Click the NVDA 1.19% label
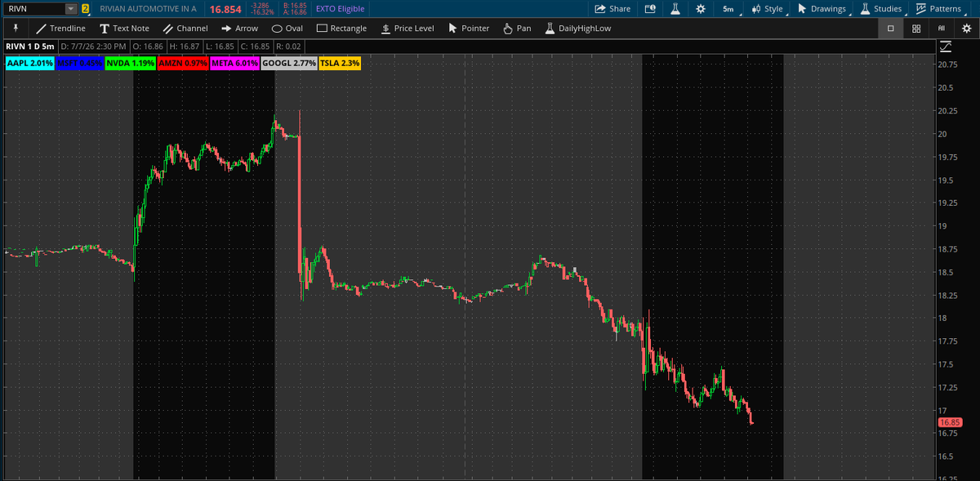The height and width of the screenshot is (481, 980). pyautogui.click(x=131, y=62)
